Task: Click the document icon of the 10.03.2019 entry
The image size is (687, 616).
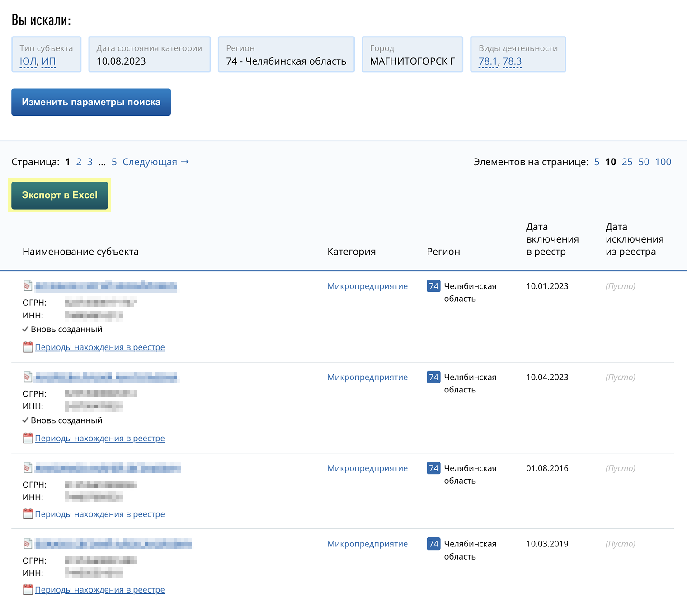Action: pos(28,544)
